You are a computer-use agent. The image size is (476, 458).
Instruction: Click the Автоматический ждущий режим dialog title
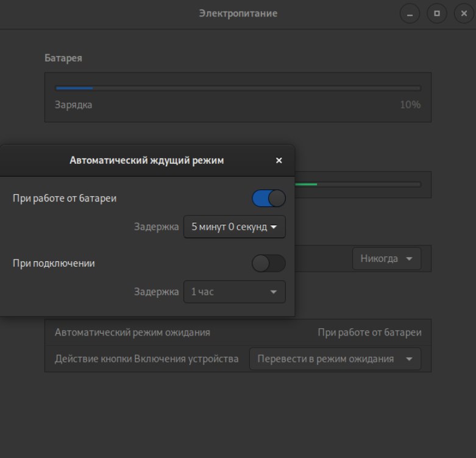(x=147, y=160)
